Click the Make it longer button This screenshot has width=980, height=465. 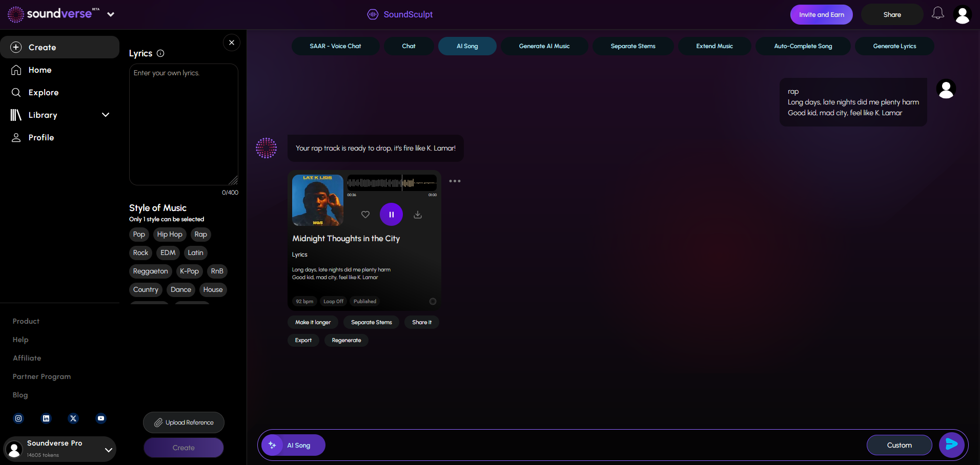(x=313, y=322)
